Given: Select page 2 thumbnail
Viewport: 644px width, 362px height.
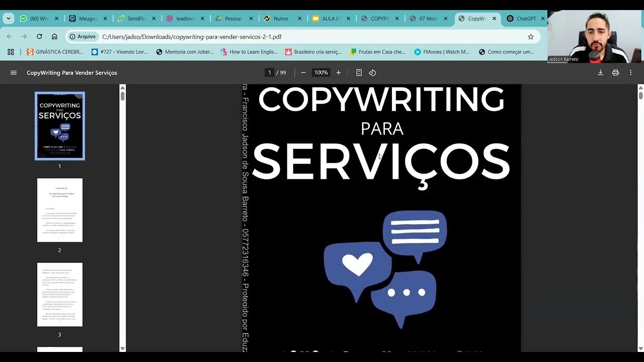Looking at the screenshot, I should tap(60, 210).
